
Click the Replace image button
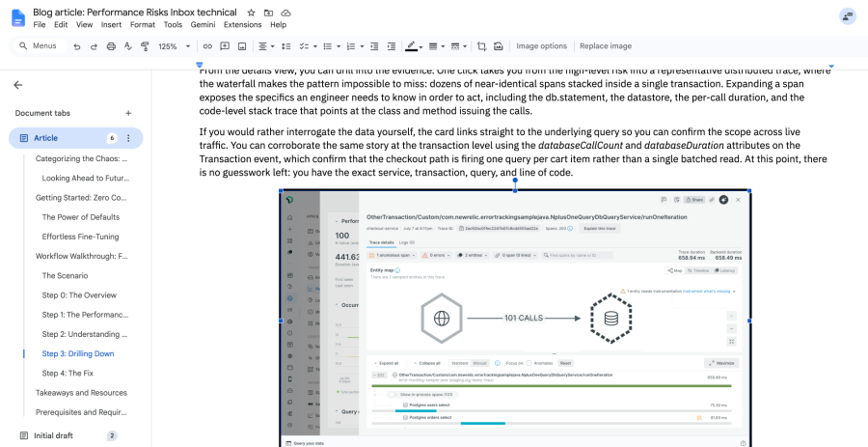click(x=606, y=46)
